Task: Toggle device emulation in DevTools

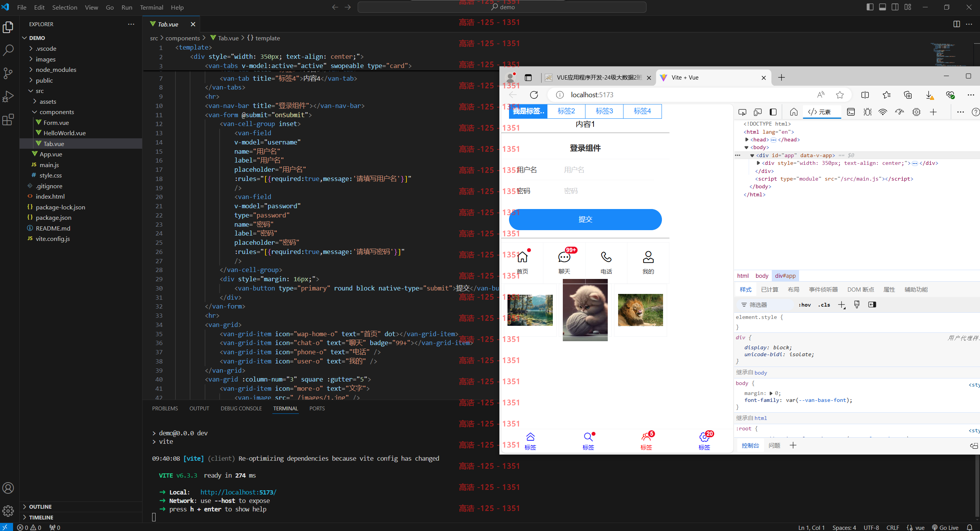Action: [758, 112]
